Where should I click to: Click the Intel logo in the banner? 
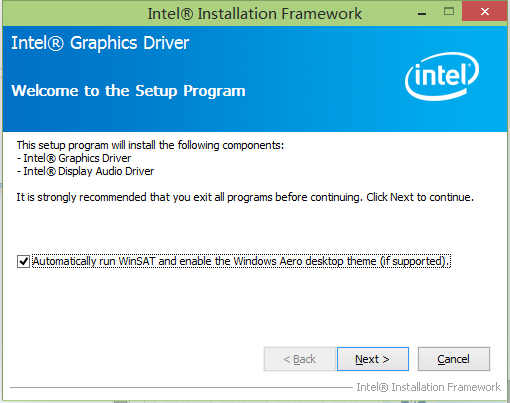(x=442, y=76)
